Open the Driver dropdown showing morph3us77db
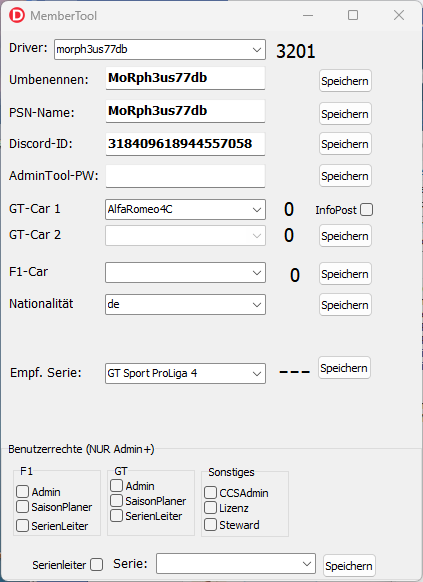The image size is (423, 582). 160,49
